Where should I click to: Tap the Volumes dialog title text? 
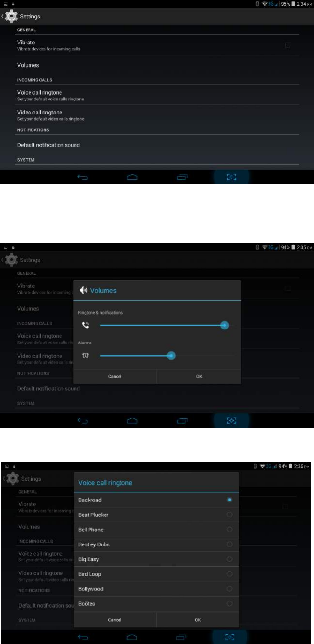(x=103, y=291)
